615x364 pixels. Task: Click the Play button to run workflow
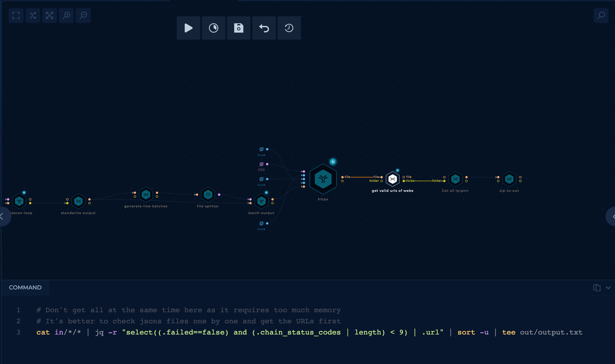click(189, 28)
